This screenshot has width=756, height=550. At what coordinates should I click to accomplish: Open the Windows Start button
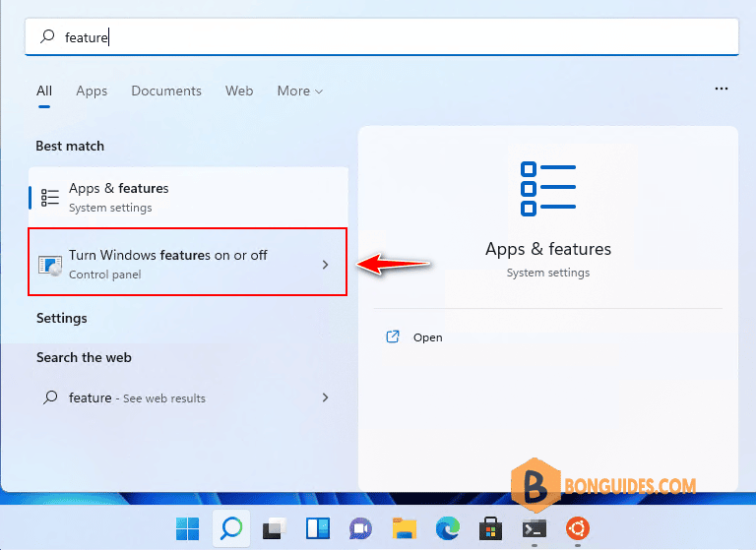click(x=188, y=528)
